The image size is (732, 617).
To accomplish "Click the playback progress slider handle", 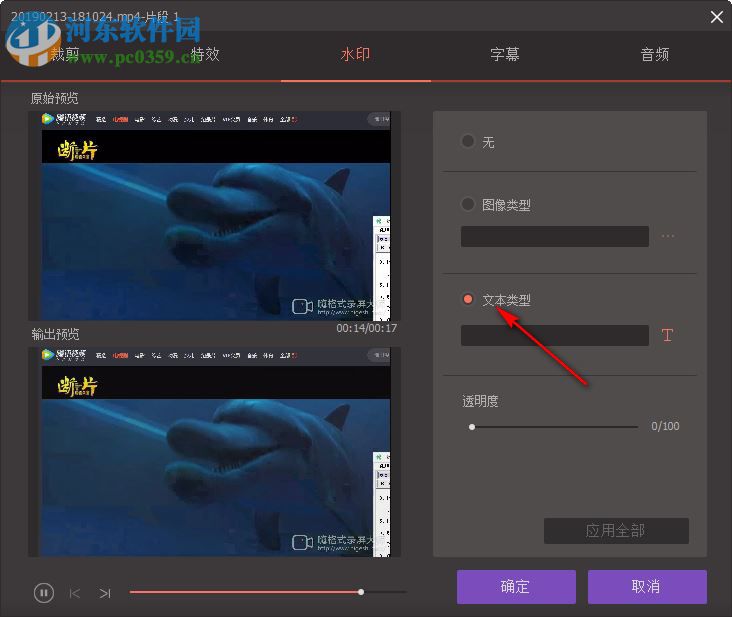I will 361,592.
